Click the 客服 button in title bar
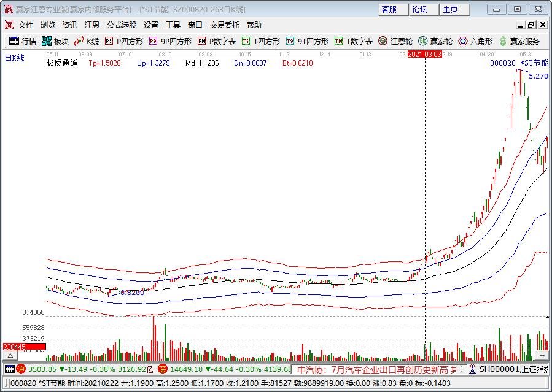 pos(393,9)
